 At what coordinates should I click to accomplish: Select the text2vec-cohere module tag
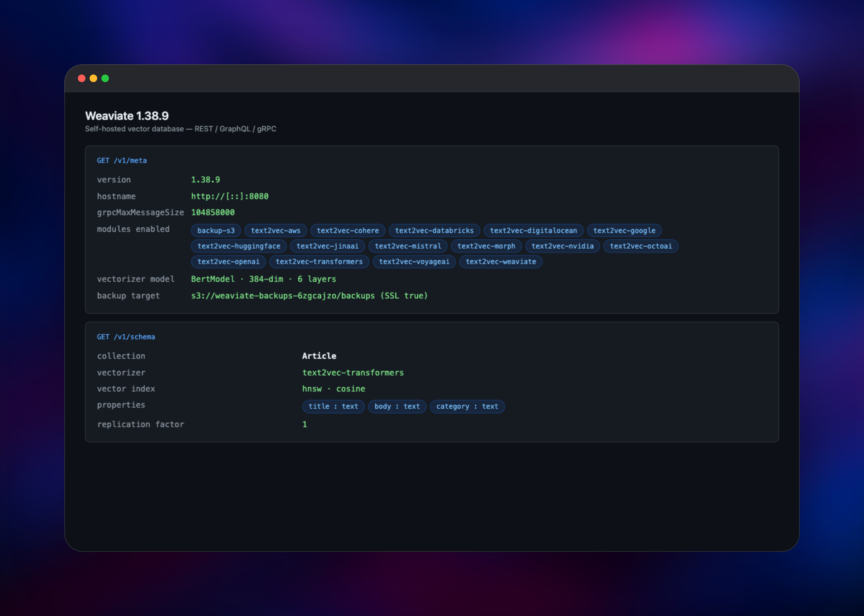[x=348, y=231]
